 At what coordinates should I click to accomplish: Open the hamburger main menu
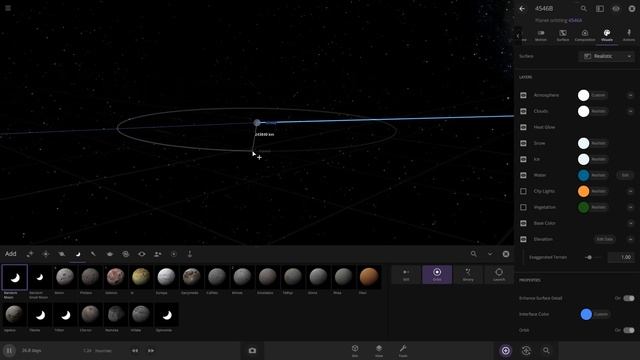click(8, 8)
